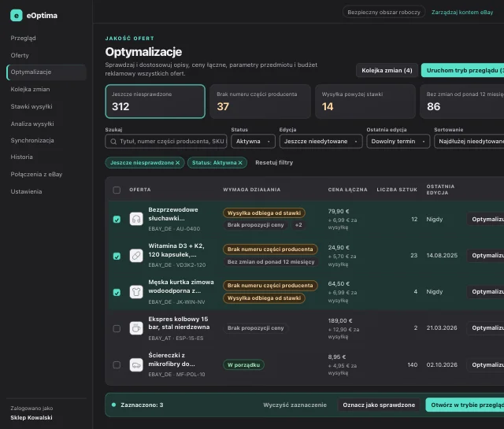Image resolution: width=504 pixels, height=429 pixels.
Task: Remove the 'Jeszcze niesprawdzone' filter chip via X
Action: [177, 163]
